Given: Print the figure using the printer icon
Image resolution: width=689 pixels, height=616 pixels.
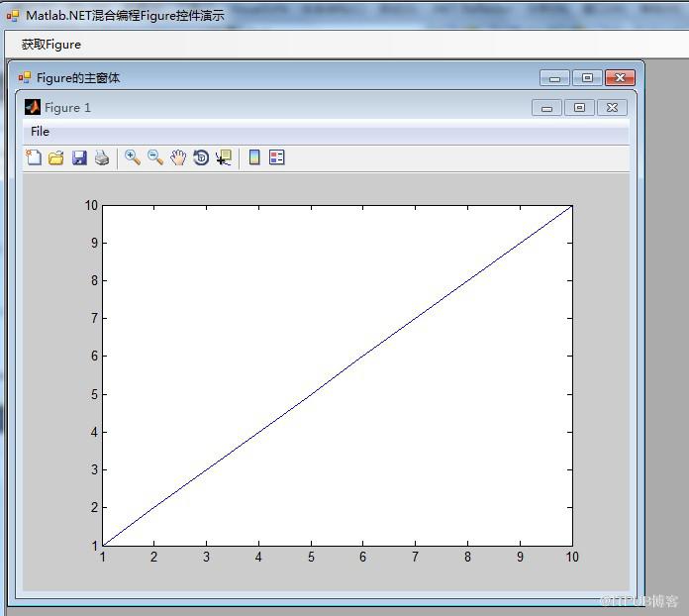Looking at the screenshot, I should pyautogui.click(x=102, y=157).
